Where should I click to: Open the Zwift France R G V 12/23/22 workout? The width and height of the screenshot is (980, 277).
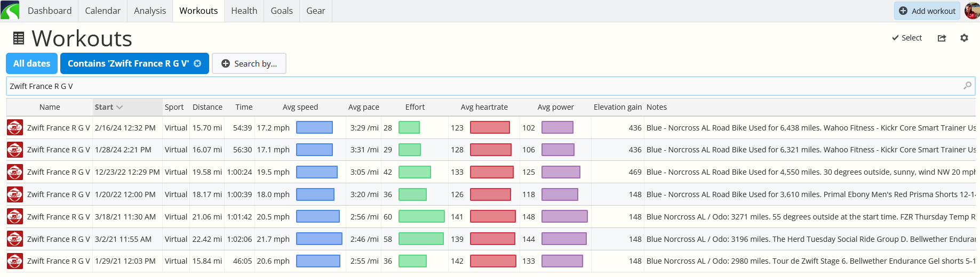[x=59, y=172]
